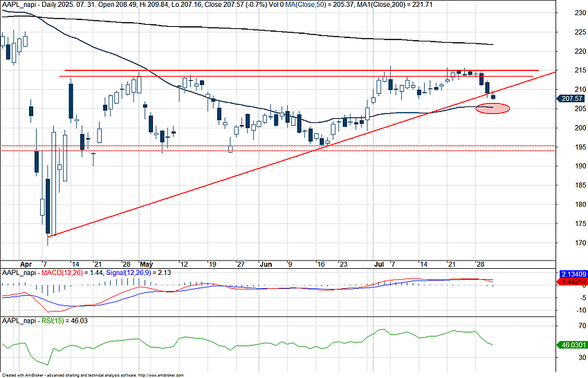Viewport: 588px width, 378px height.
Task: Click the May label on the date axis
Action: 147,264
